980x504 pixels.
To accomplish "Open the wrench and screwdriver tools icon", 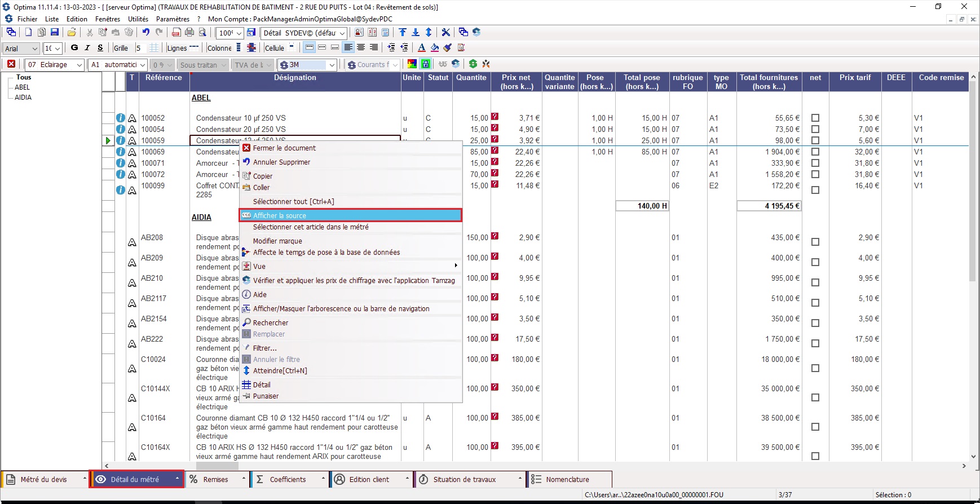I will pos(445,33).
